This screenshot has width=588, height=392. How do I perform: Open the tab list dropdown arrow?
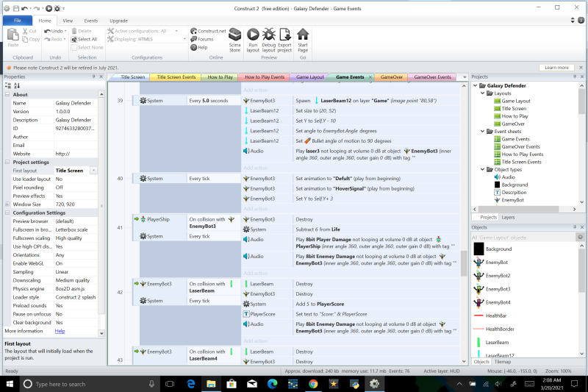click(465, 77)
